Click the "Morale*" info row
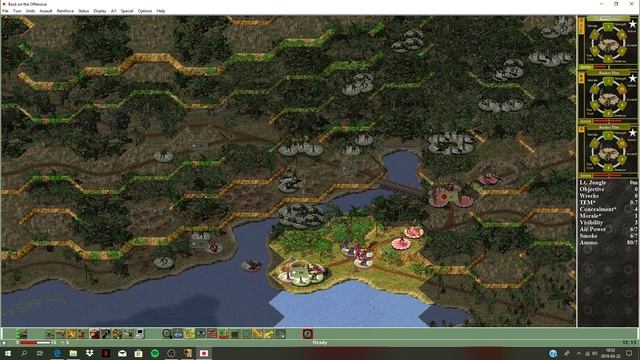The image size is (640, 360). 608,216
